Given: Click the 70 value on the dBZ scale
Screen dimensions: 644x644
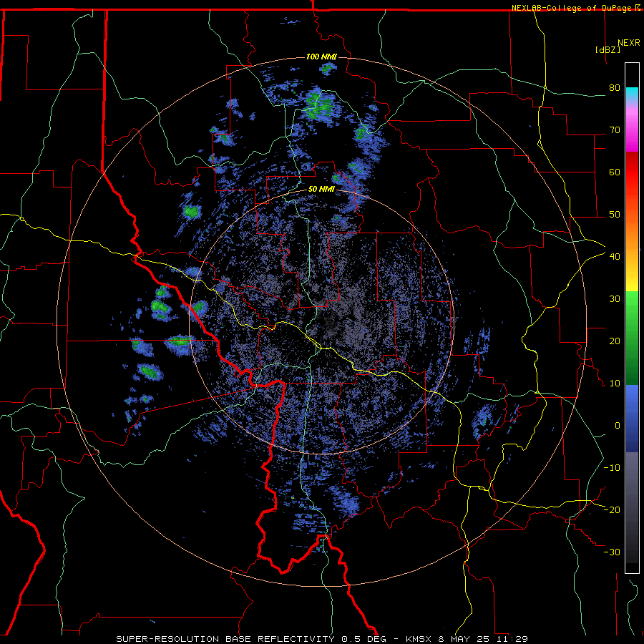Looking at the screenshot, I should pos(615,130).
